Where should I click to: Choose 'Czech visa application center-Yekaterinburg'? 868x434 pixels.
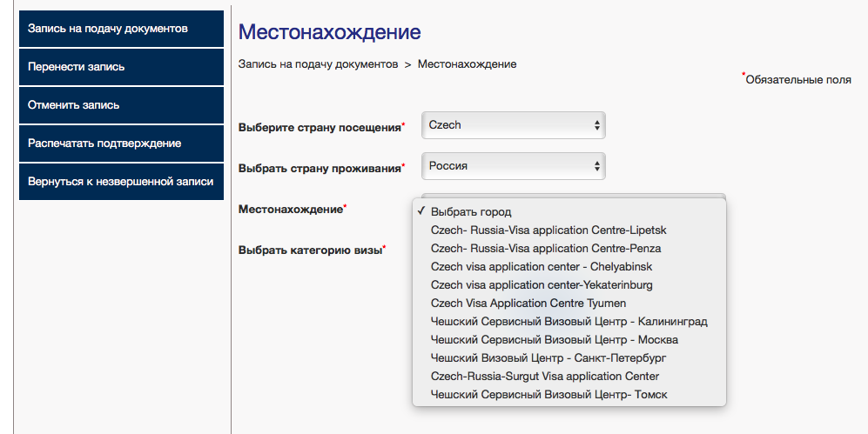pyautogui.click(x=542, y=285)
